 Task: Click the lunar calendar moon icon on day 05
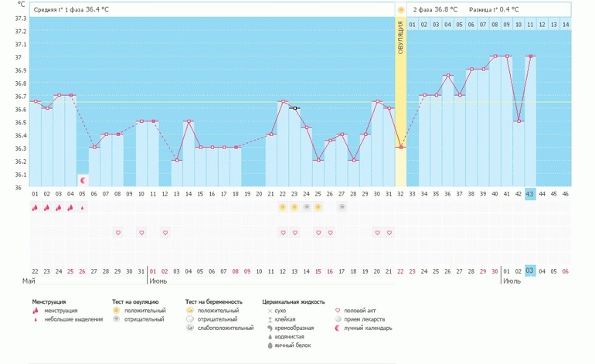83,179
